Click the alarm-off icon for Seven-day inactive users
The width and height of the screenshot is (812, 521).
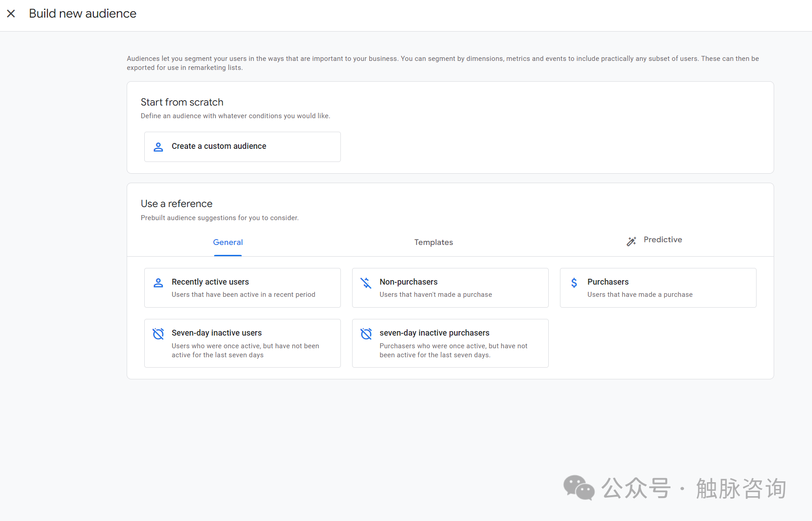click(158, 334)
